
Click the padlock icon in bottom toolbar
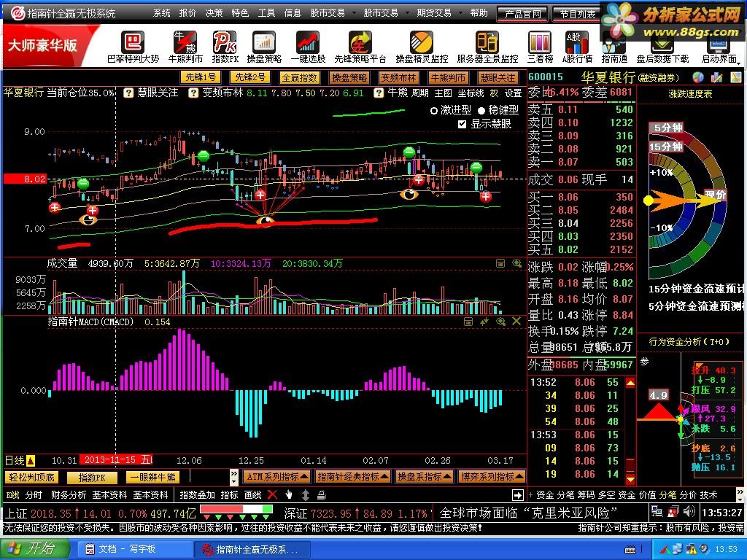[322, 495]
